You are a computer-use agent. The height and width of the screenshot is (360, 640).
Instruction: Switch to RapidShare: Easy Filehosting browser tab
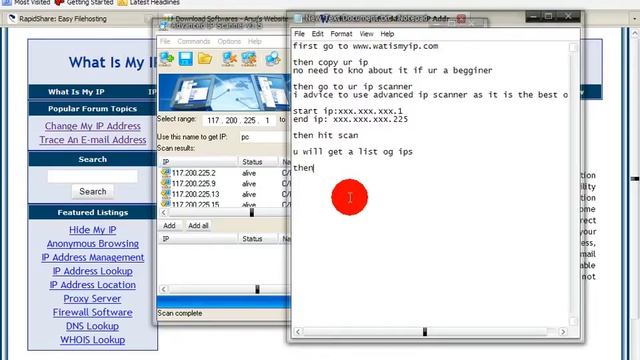[78, 19]
